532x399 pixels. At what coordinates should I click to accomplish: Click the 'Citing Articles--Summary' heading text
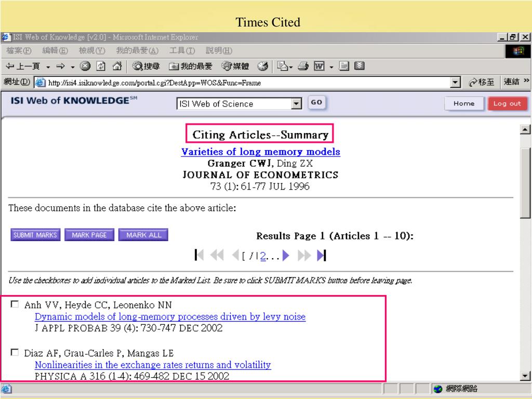[x=260, y=135]
